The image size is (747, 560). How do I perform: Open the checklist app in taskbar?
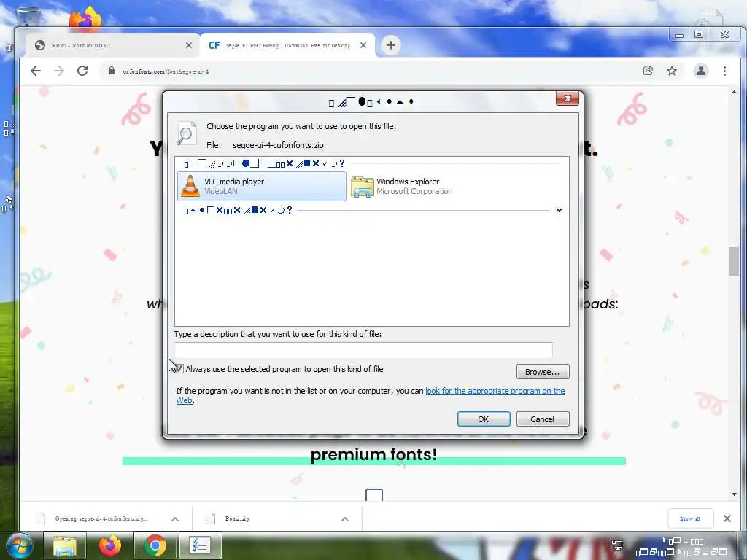tap(200, 545)
